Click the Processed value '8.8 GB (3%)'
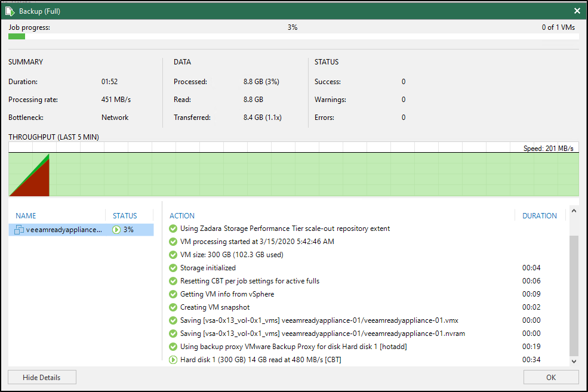The image size is (588, 392). [261, 82]
